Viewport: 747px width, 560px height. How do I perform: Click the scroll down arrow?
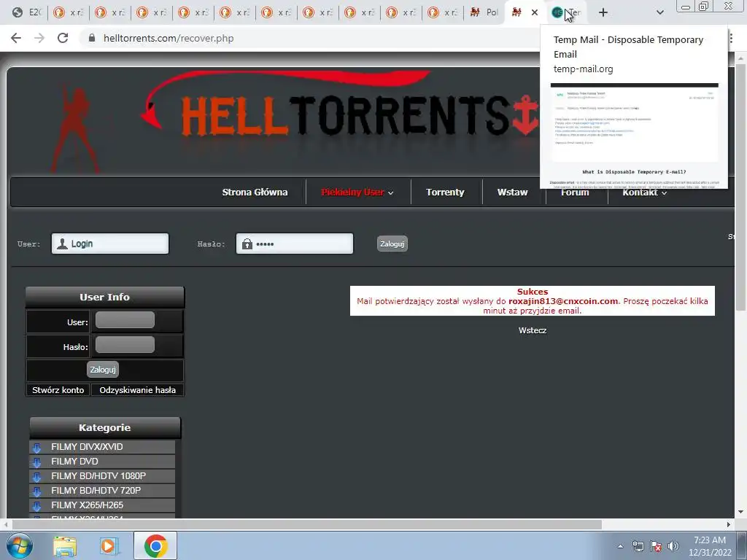740,512
